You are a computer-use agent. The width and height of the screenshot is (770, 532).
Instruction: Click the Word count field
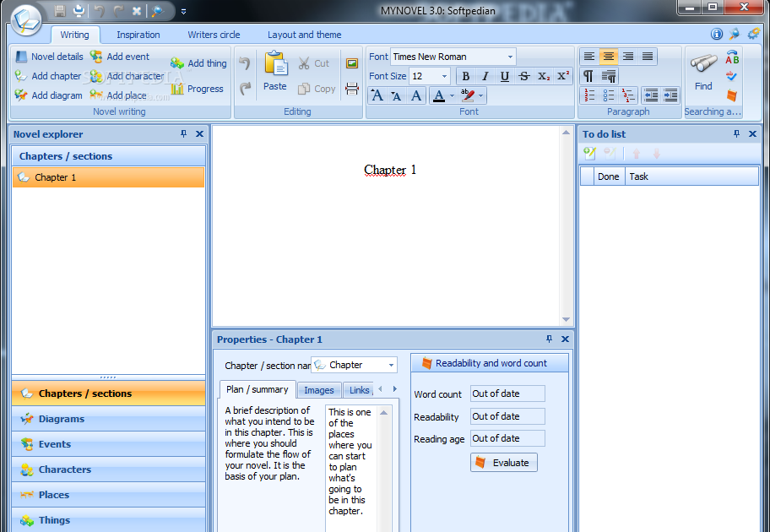pyautogui.click(x=507, y=394)
